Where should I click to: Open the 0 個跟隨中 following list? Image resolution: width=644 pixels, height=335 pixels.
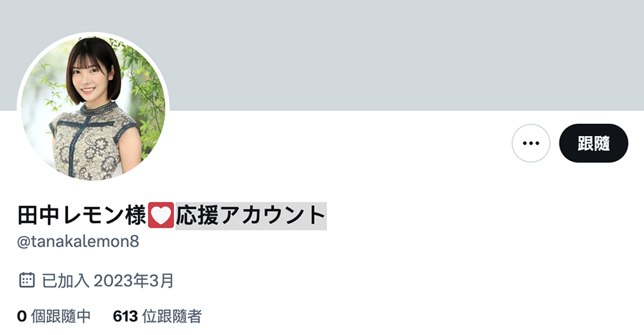54,316
